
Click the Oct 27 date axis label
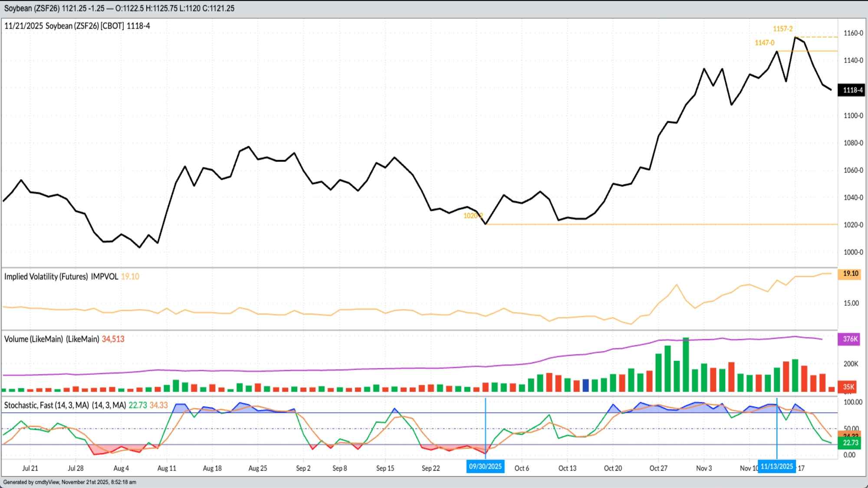coord(658,468)
